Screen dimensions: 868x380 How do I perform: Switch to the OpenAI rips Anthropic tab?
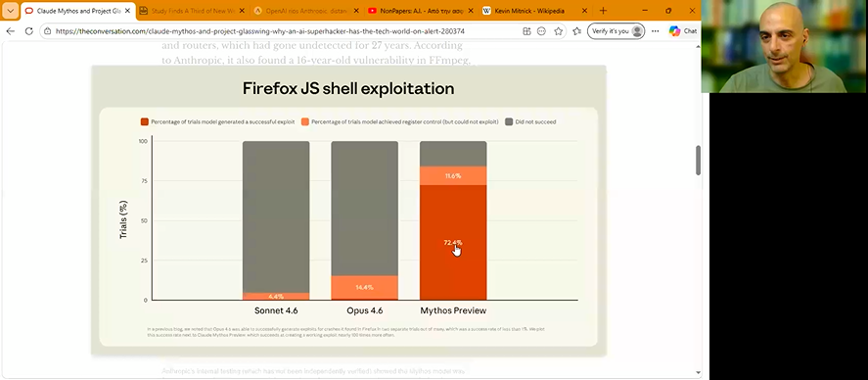coord(305,11)
